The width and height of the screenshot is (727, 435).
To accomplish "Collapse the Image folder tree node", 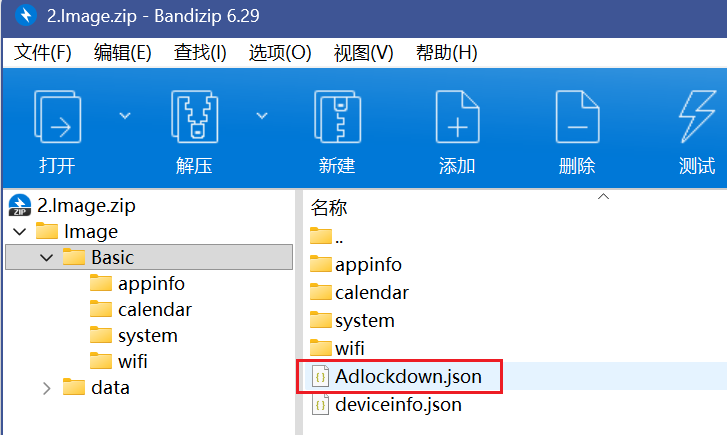I will 20,232.
